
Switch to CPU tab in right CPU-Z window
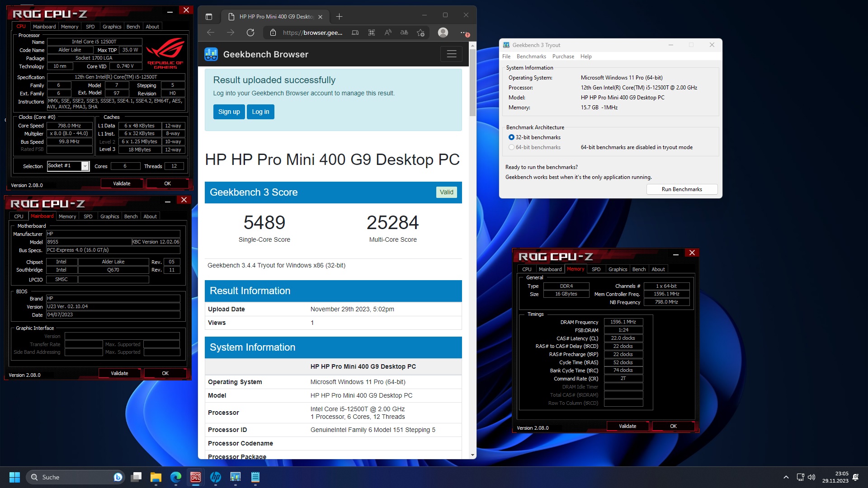point(527,269)
